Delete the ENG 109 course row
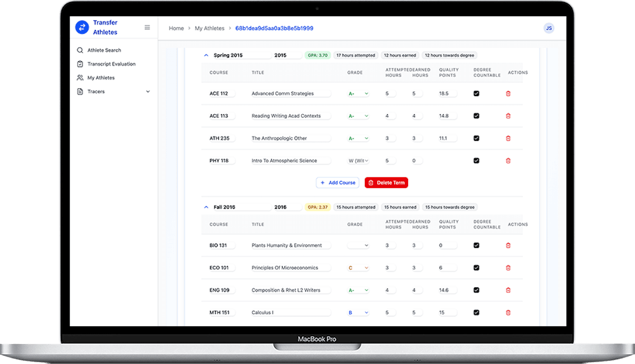 pyautogui.click(x=508, y=290)
